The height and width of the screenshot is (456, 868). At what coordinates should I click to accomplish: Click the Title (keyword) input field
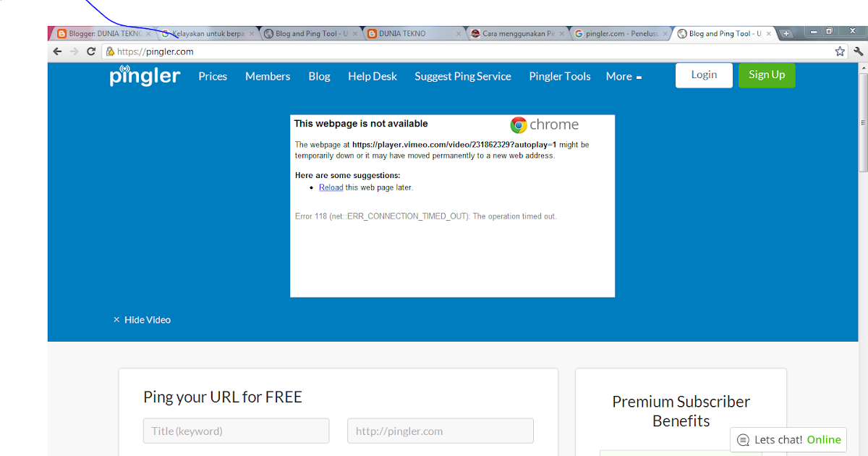pyautogui.click(x=236, y=431)
